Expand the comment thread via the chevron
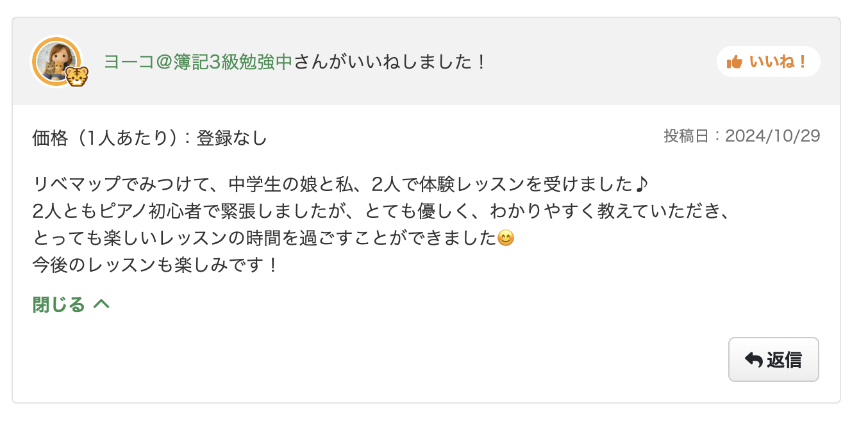 [100, 304]
